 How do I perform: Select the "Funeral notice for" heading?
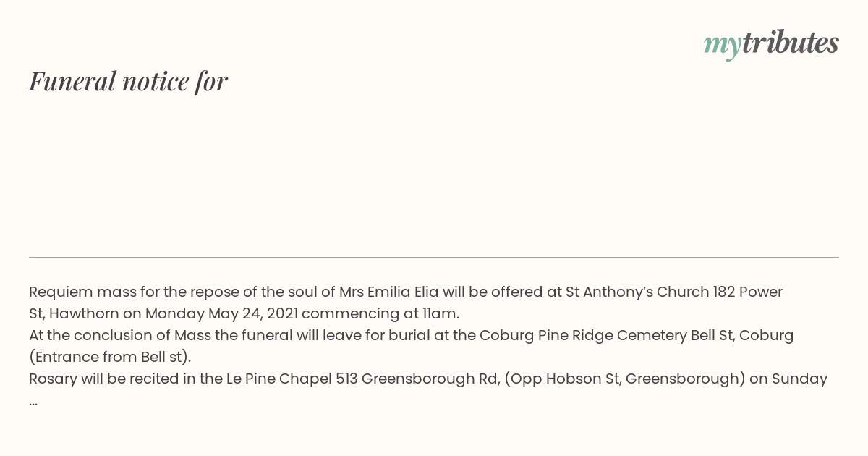128,81
